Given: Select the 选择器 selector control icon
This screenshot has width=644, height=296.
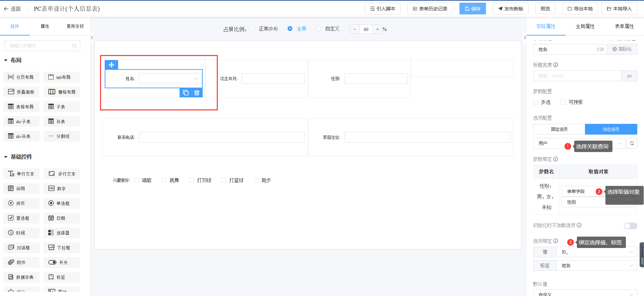Looking at the screenshot, I should coord(51,233).
